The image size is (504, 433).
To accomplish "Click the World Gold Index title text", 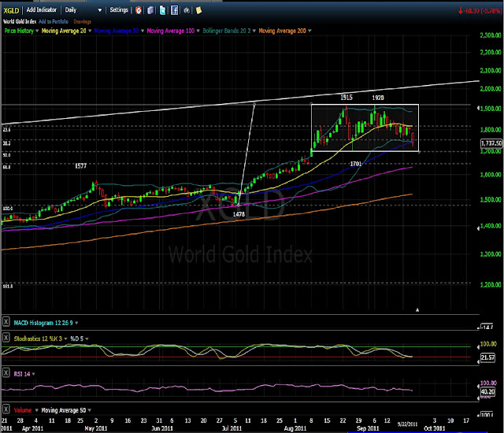I will tap(20, 21).
